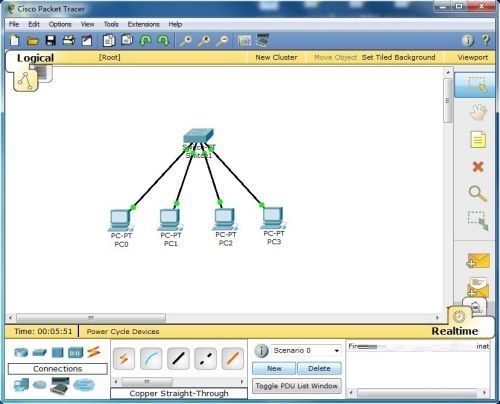
Task: Click the New Cluster button
Action: 276,57
